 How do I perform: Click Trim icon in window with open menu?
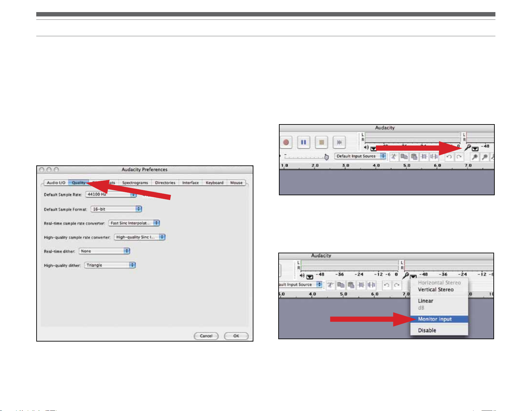(361, 285)
